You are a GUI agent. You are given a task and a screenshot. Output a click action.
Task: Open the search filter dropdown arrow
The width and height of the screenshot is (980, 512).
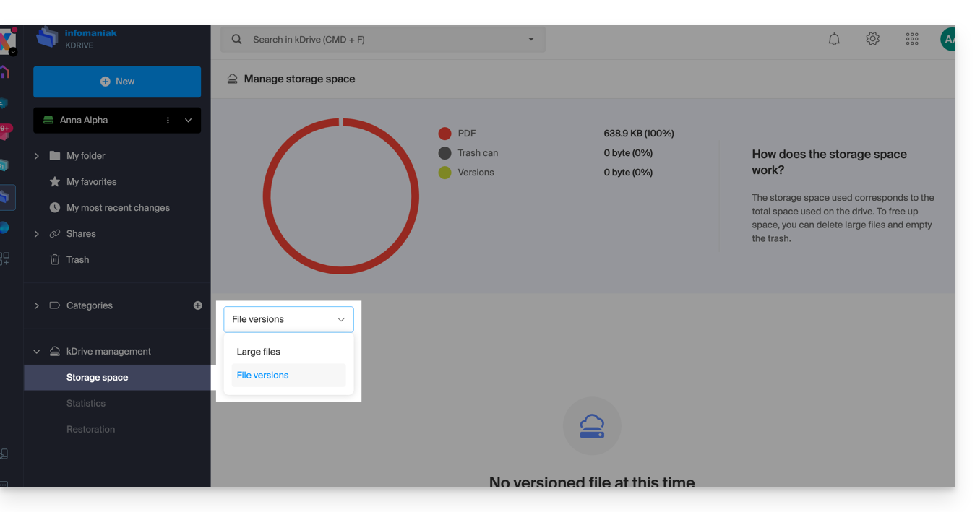point(531,40)
